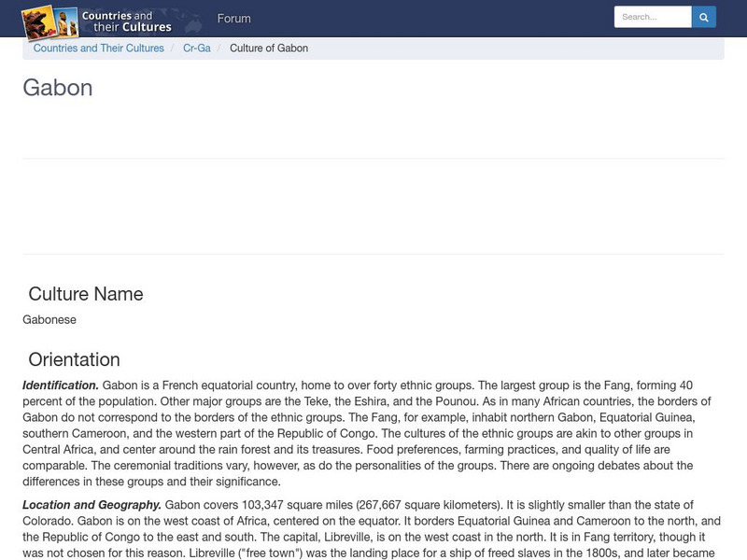Click the bold Identification label
This screenshot has width=747, height=560.
pos(61,385)
